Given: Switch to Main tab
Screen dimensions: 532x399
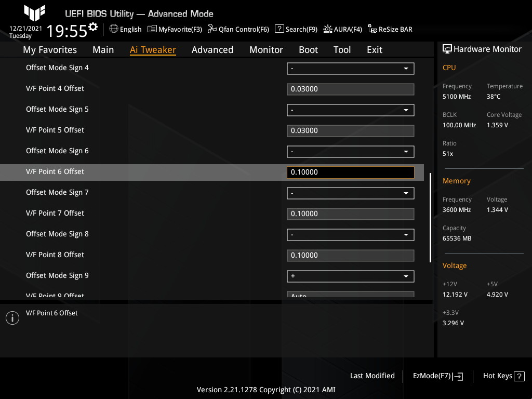Looking at the screenshot, I should 103,50.
